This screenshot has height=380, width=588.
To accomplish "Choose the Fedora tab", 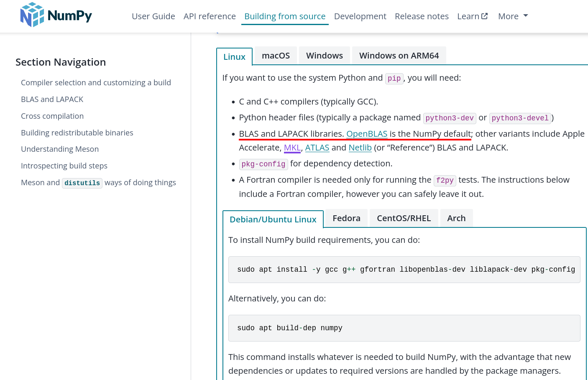I will pos(346,218).
